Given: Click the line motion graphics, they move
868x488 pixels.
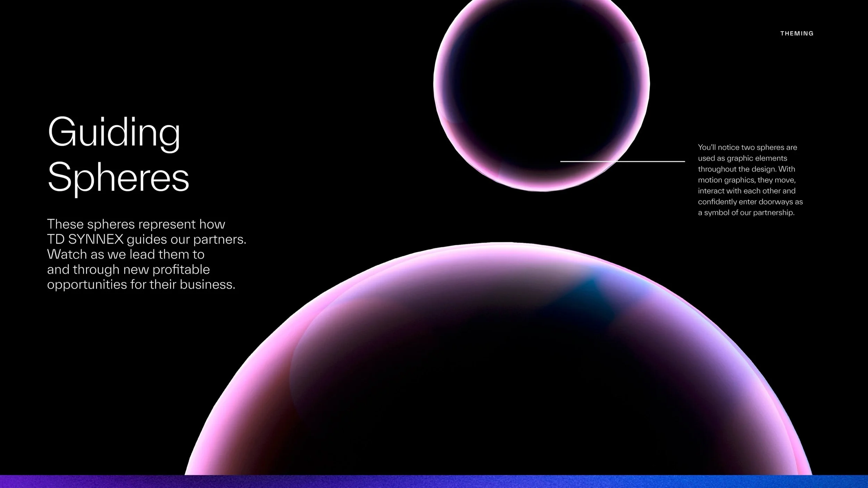Looking at the screenshot, I should click(746, 180).
